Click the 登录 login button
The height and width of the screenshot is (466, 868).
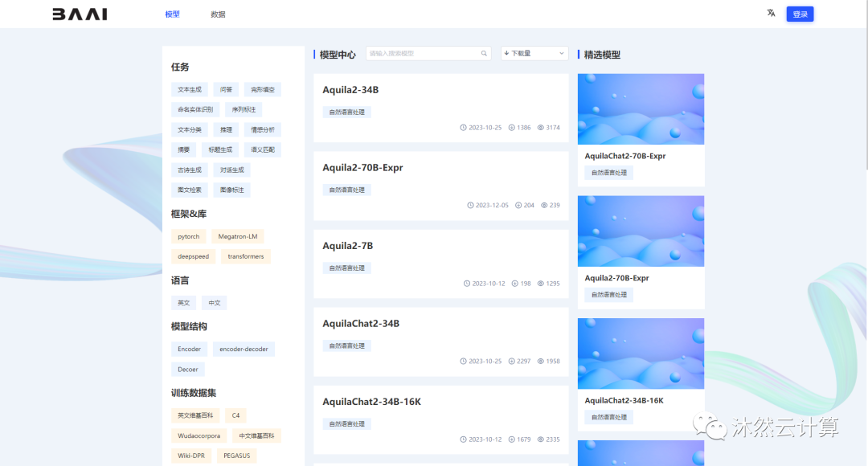coord(800,14)
